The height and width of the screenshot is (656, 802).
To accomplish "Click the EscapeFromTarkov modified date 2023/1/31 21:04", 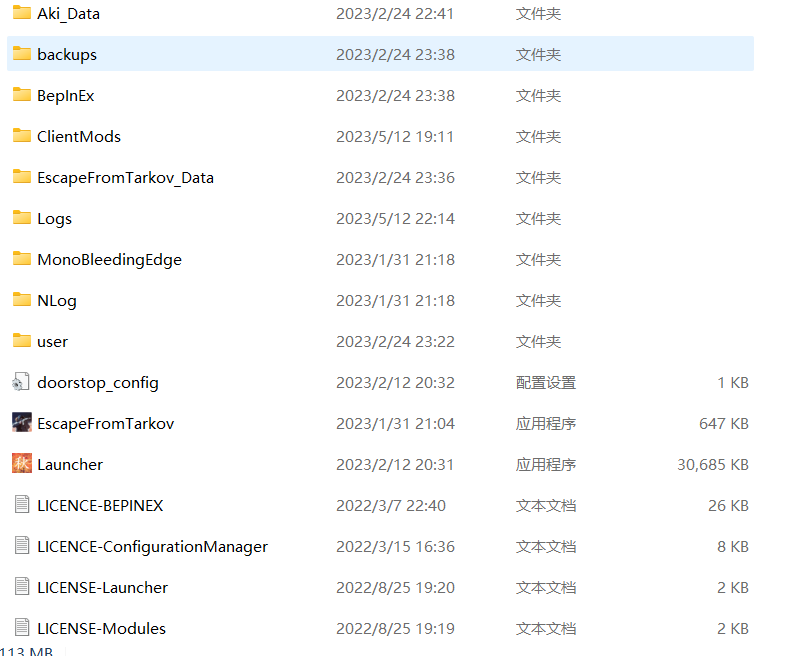I will tap(395, 424).
